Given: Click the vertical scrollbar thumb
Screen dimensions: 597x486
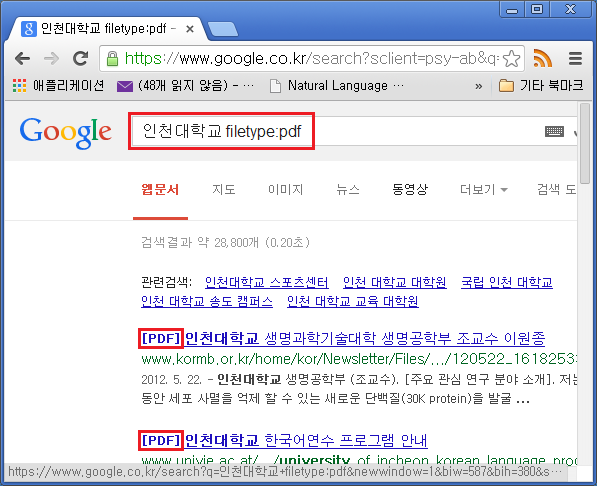Looking at the screenshot, I should pyautogui.click(x=584, y=143).
